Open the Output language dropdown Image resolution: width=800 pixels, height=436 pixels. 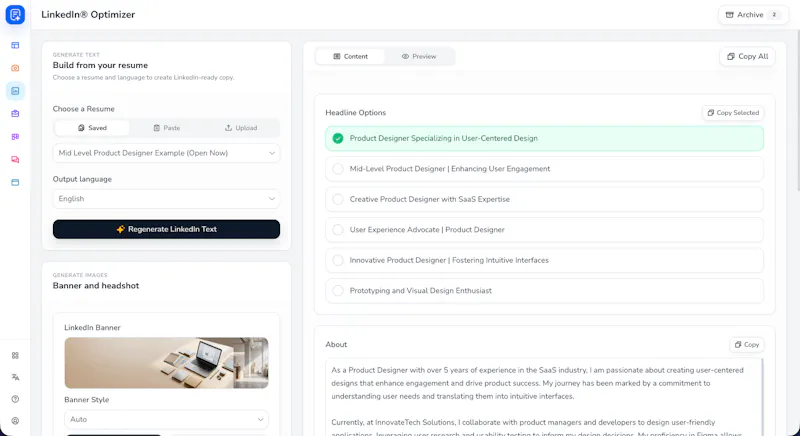(x=166, y=199)
